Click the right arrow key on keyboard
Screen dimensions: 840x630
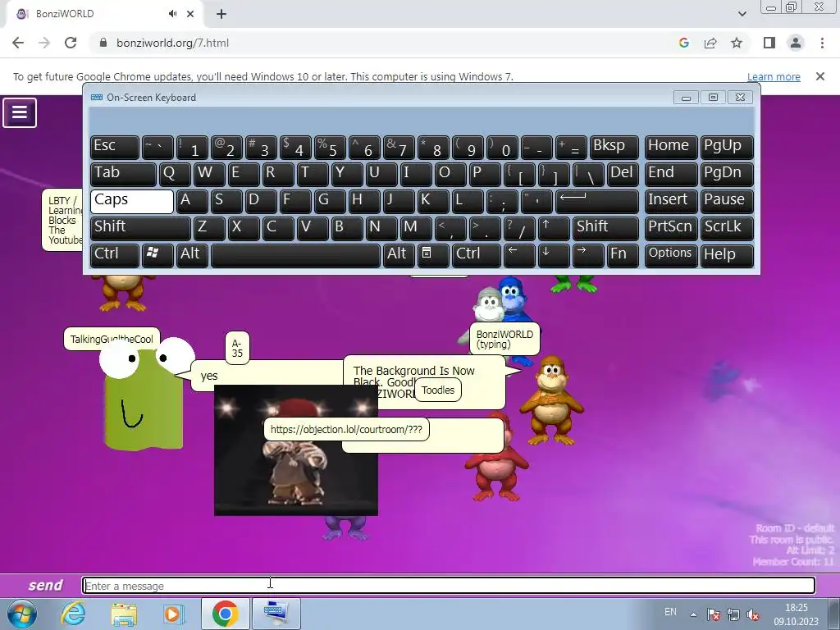pos(587,255)
